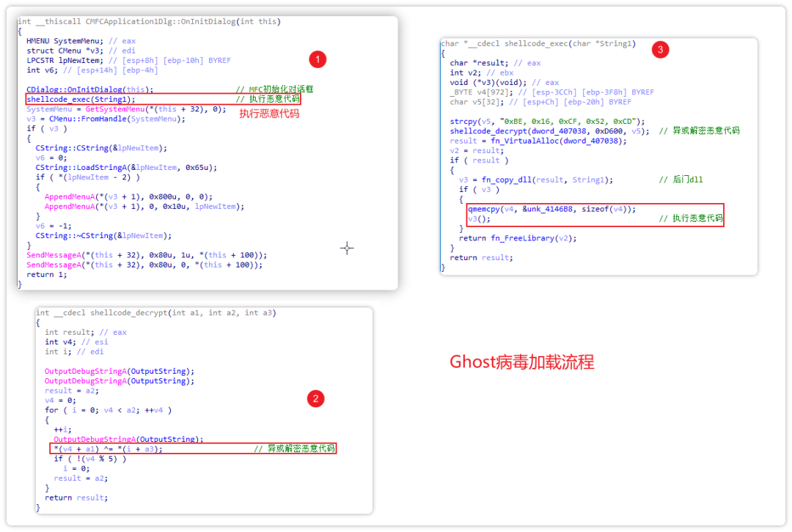This screenshot has height=532, width=792.
Task: Click the 'int v2; // ebx' declaration
Action: [481, 73]
